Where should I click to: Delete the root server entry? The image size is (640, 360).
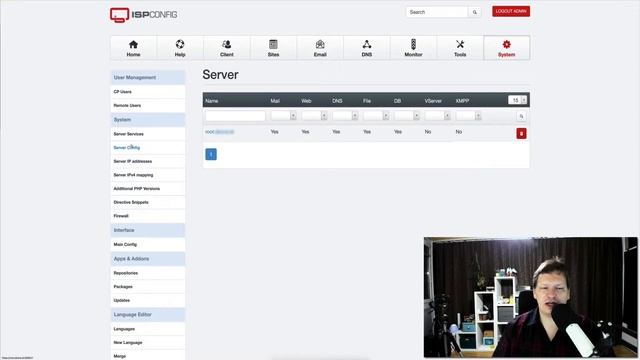click(521, 133)
